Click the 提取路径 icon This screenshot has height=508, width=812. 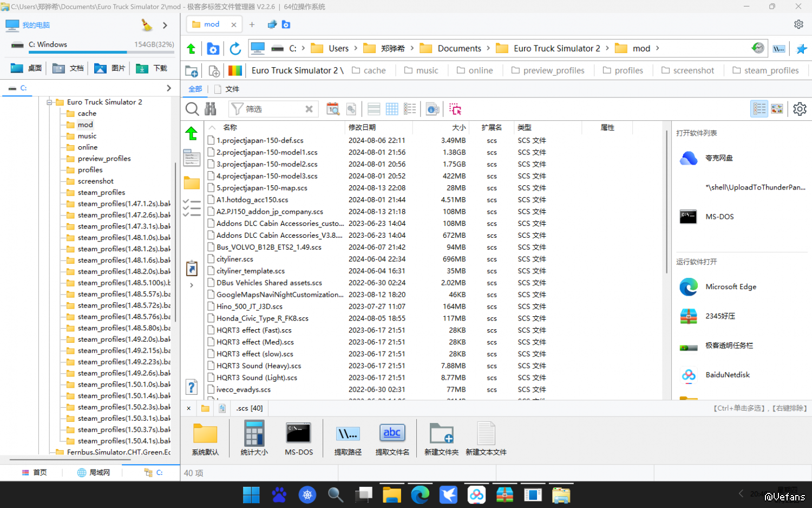coord(348,438)
